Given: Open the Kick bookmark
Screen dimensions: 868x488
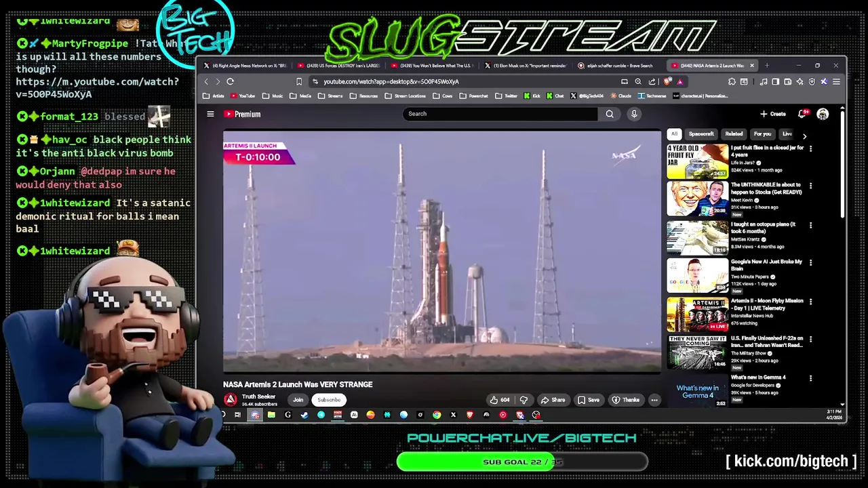Looking at the screenshot, I should tap(532, 96).
